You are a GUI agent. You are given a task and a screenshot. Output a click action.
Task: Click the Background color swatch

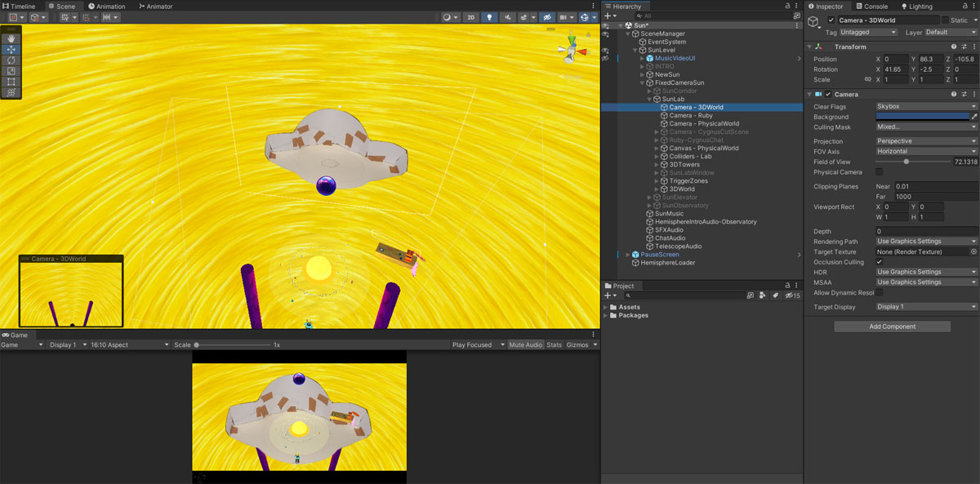pyautogui.click(x=922, y=117)
